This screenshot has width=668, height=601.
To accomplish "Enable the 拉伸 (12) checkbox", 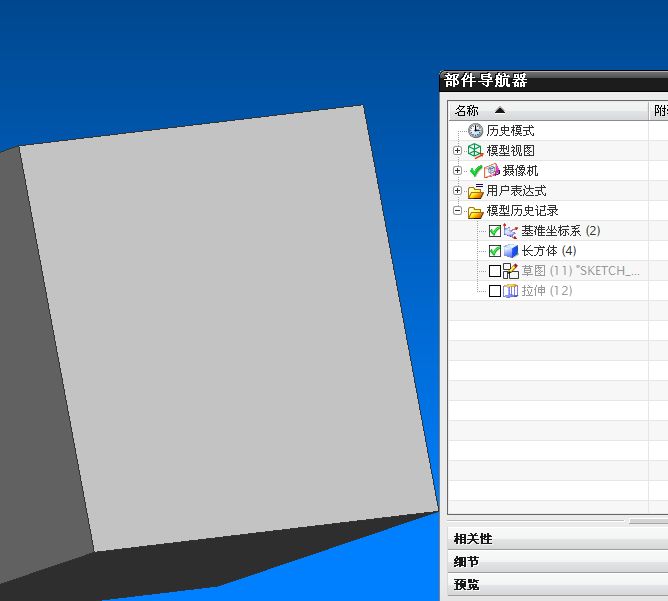I will click(x=495, y=291).
